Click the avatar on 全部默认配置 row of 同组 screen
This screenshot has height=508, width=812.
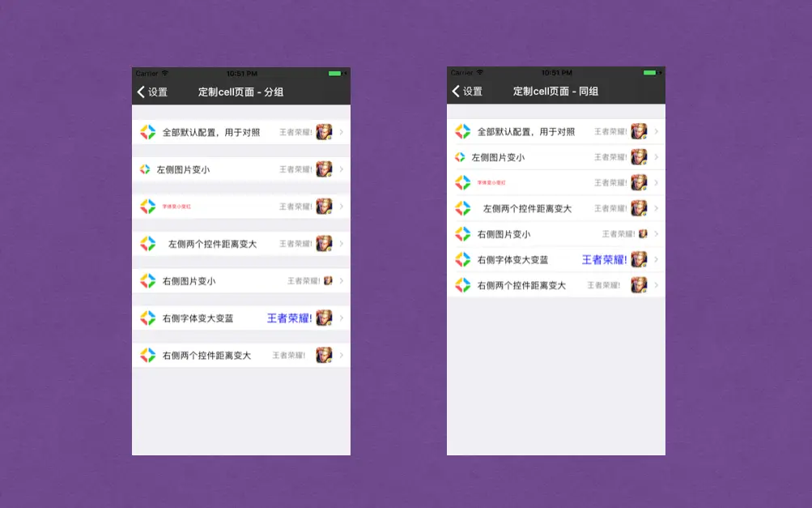coord(639,131)
